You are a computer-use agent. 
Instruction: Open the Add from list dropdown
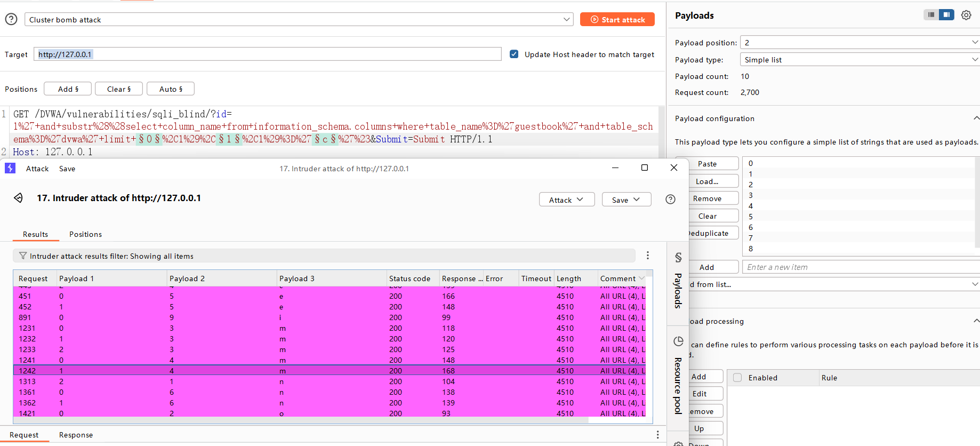(x=834, y=284)
